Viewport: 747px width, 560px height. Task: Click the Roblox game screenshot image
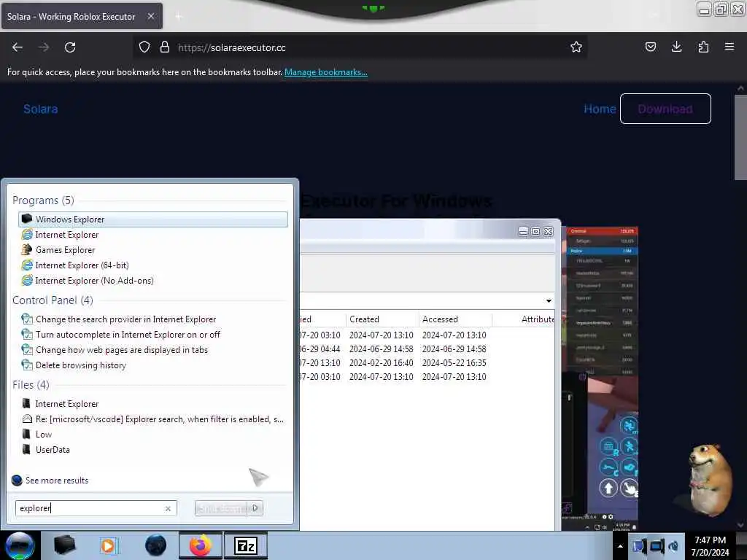click(600, 378)
